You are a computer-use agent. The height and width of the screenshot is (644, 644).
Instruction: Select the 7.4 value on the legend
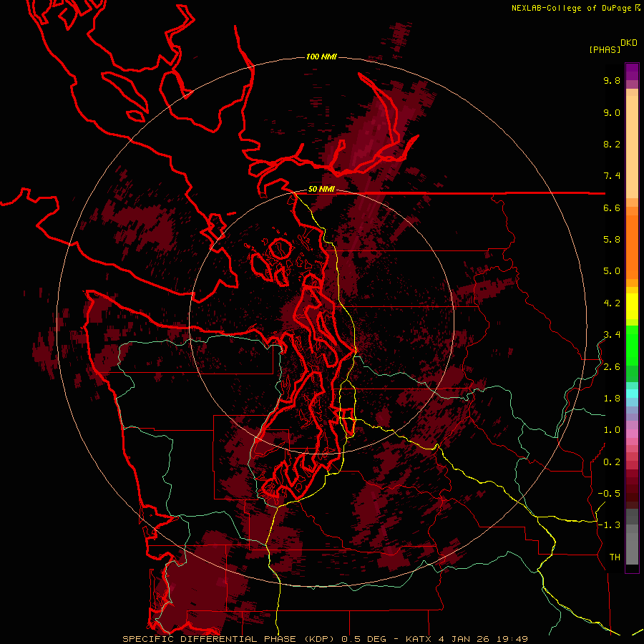pyautogui.click(x=612, y=176)
